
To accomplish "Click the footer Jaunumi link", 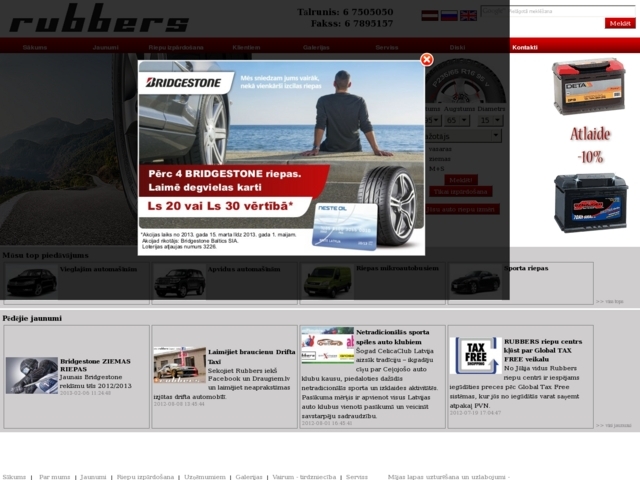I will (x=93, y=477).
